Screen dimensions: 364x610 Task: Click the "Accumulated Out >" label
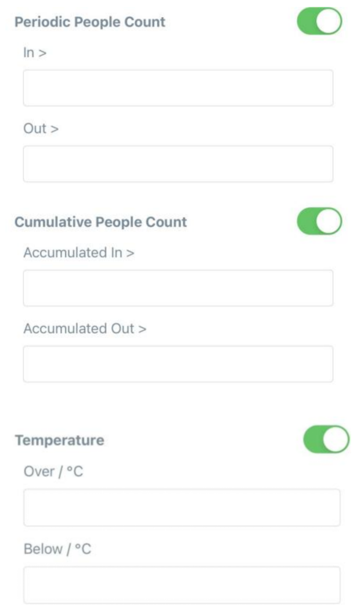(85, 329)
